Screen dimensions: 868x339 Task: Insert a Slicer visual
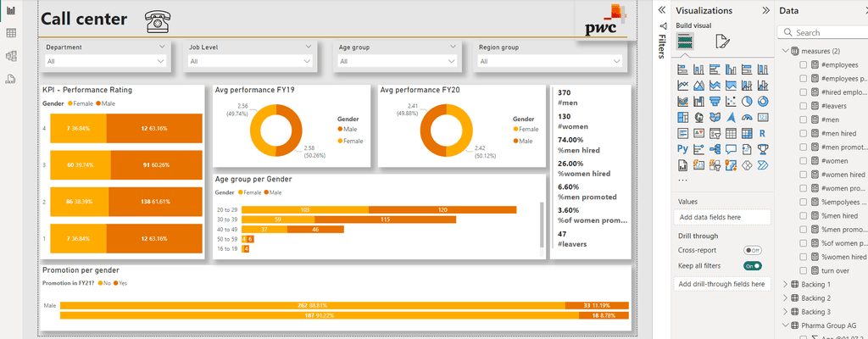pyautogui.click(x=715, y=134)
